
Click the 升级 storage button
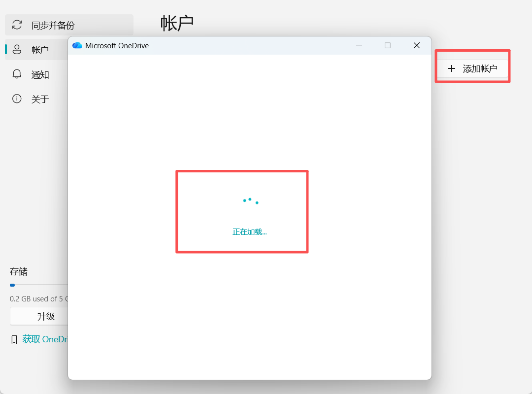coord(39,316)
